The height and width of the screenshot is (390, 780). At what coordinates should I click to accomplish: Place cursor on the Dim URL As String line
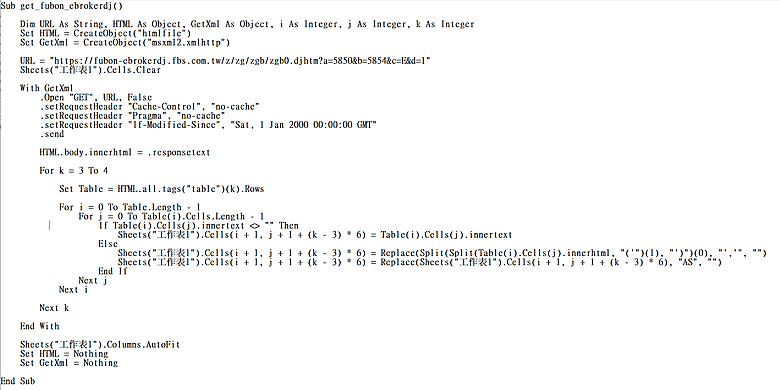click(x=247, y=24)
